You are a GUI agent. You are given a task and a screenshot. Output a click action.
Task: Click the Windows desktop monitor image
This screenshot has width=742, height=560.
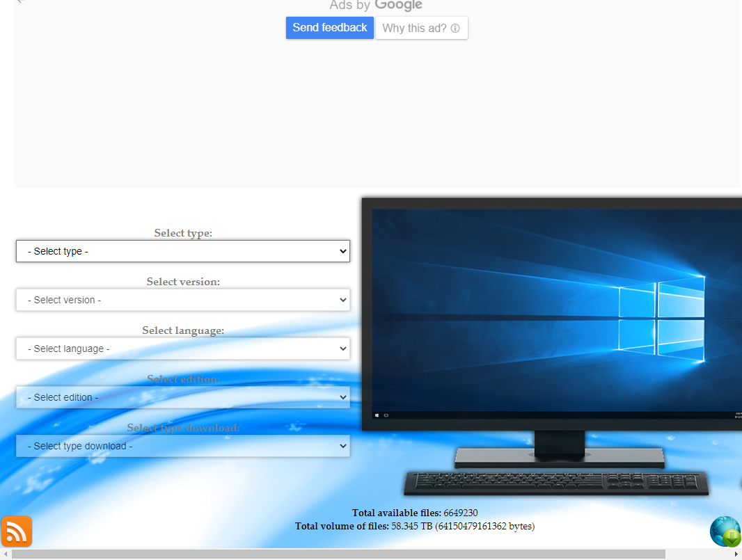coord(552,347)
